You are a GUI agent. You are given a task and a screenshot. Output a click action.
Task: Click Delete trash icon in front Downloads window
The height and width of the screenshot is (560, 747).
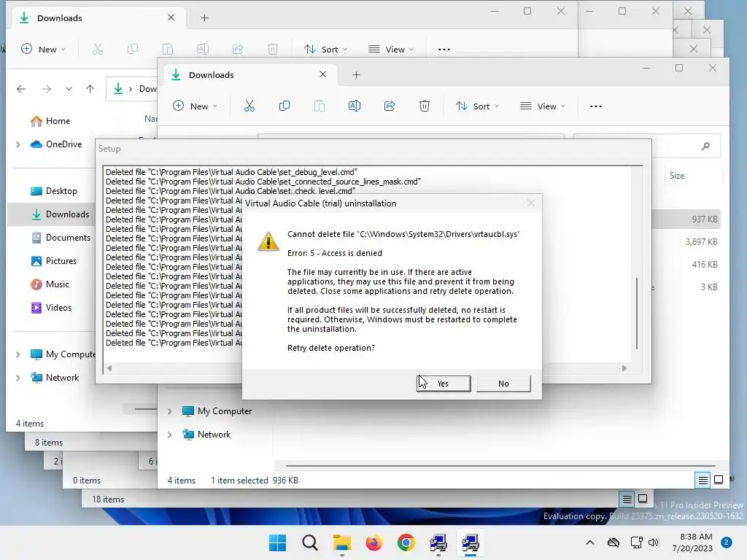(424, 106)
